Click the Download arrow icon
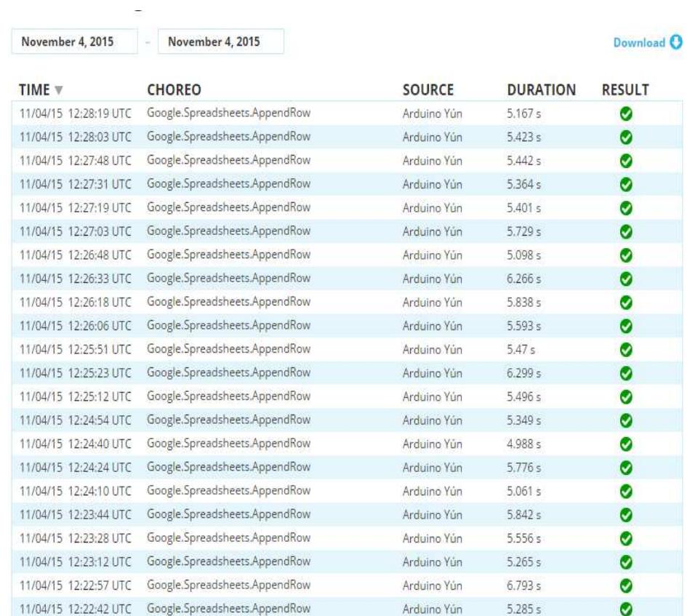690x616 pixels. click(x=675, y=42)
